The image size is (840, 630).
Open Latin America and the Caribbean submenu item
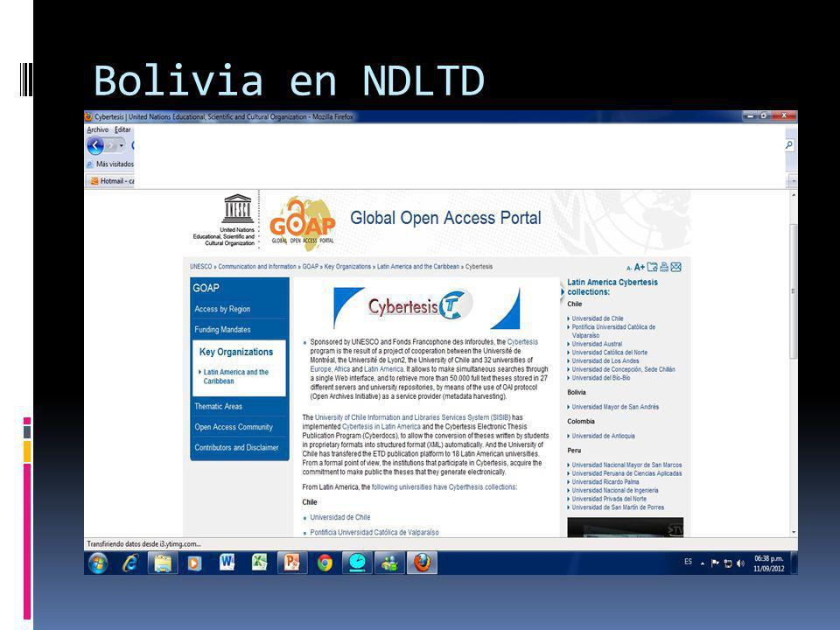235,376
